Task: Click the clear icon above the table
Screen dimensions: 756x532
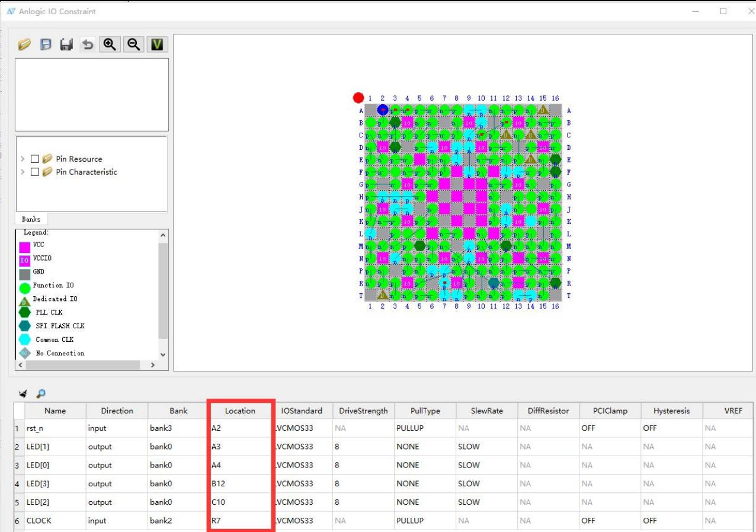Action: 23,393
